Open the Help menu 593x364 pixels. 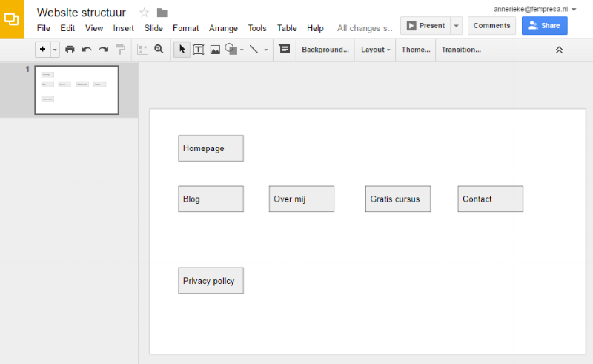click(315, 28)
